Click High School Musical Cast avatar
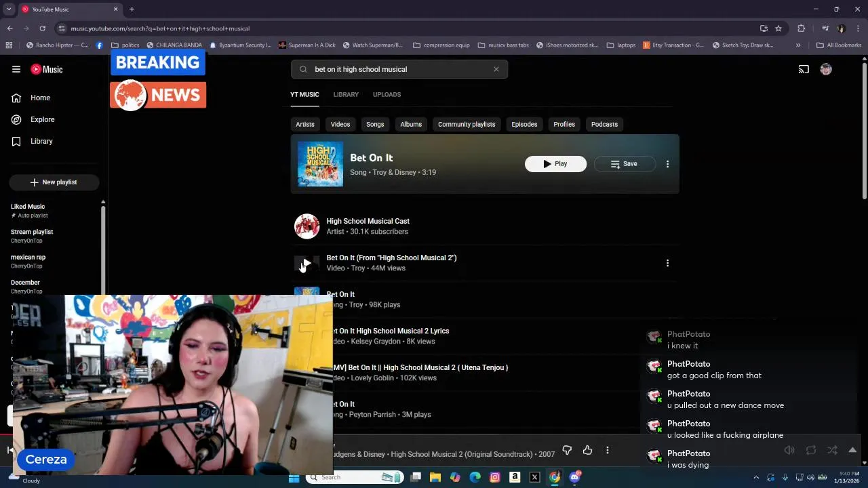This screenshot has width=868, height=488. [307, 226]
